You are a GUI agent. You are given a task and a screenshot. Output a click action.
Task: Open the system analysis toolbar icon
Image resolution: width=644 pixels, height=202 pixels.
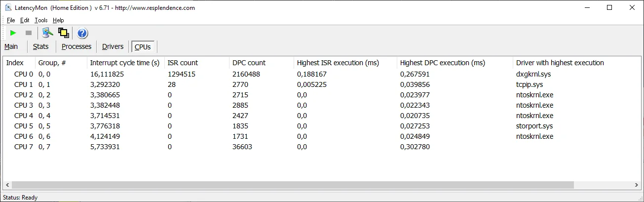coord(47,33)
